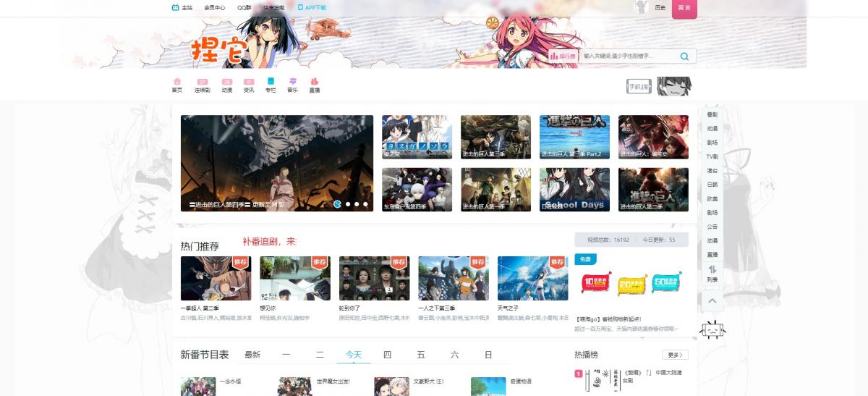Image resolution: width=868 pixels, height=396 pixels.
Task: Switch to the 五 (Friday) schedule tab
Action: coord(421,355)
